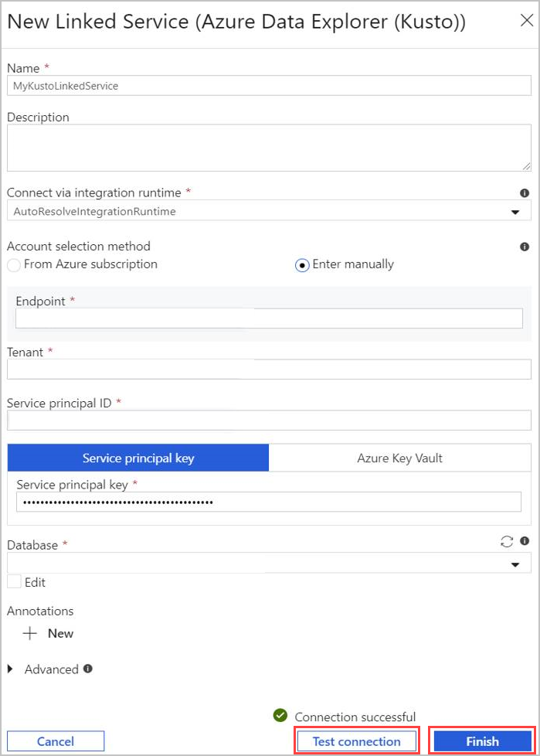Select the Enter manually radio button
The image size is (540, 756).
[x=300, y=264]
